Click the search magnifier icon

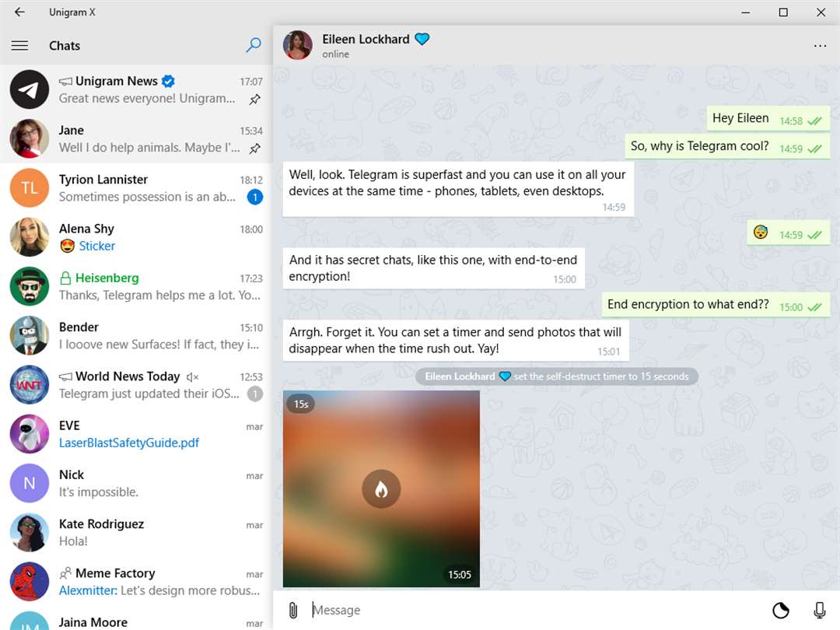click(x=254, y=45)
